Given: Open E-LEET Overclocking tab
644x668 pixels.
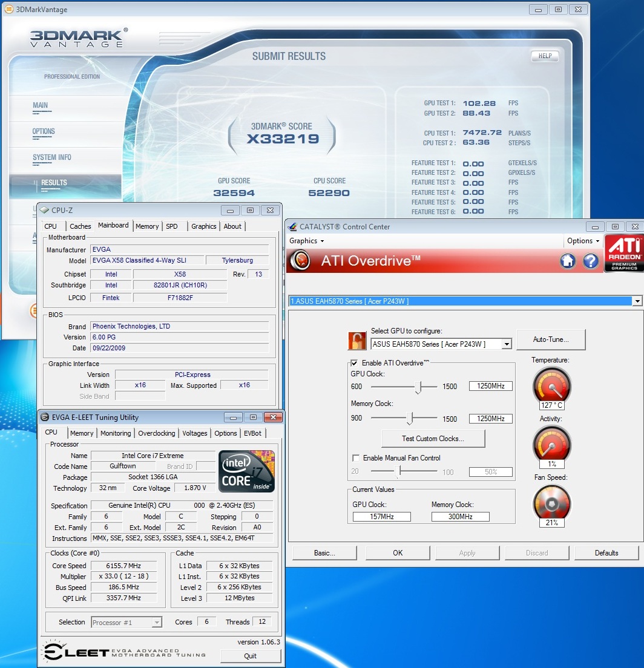Looking at the screenshot, I should pos(156,433).
